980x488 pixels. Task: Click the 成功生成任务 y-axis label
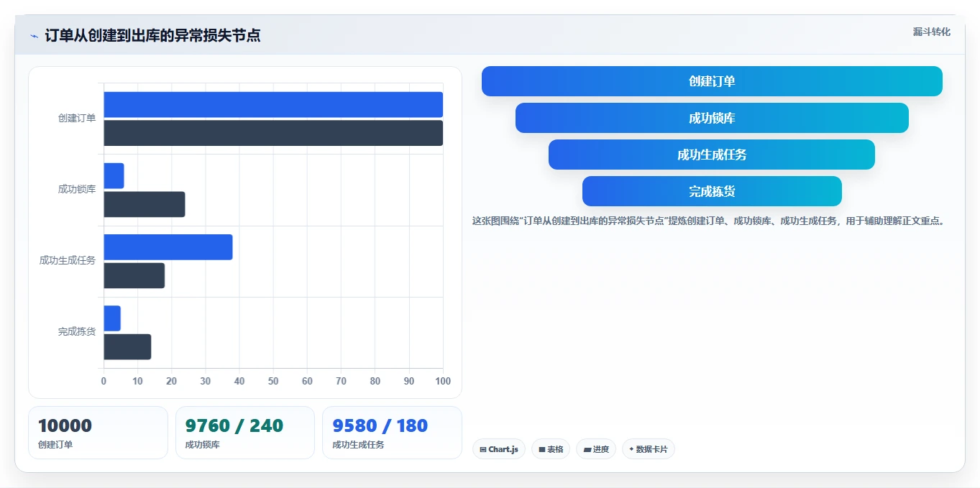pos(68,260)
